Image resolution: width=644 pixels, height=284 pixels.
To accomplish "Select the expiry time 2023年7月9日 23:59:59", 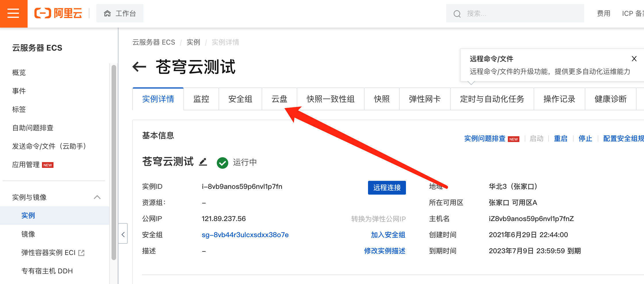I will point(527,251).
